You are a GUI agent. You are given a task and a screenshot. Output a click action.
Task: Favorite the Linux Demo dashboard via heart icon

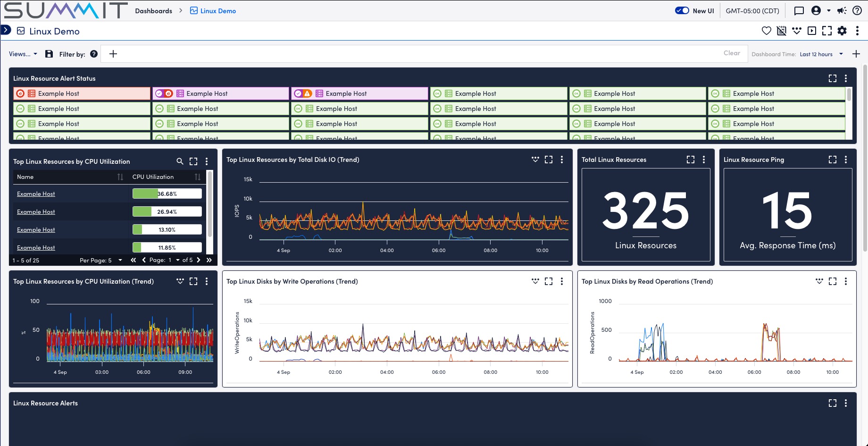click(766, 31)
